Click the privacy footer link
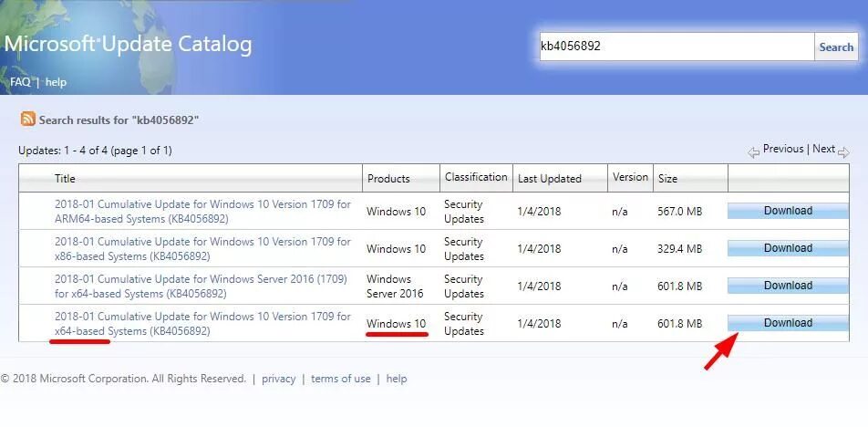868x427 pixels. (278, 379)
